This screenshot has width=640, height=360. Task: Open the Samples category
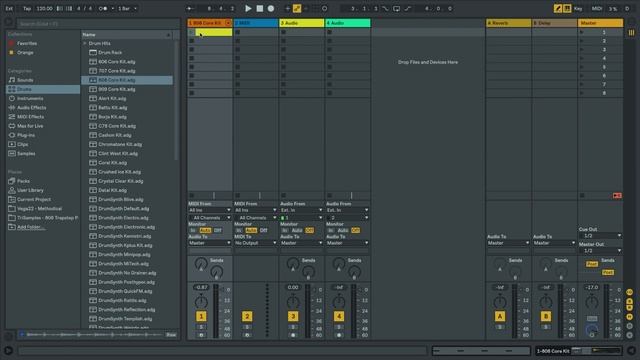point(26,153)
